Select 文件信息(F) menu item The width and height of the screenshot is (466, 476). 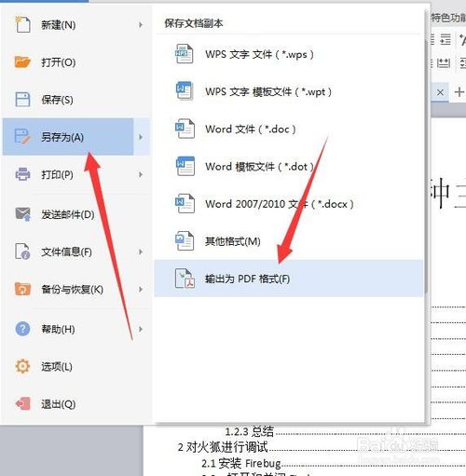click(76, 252)
